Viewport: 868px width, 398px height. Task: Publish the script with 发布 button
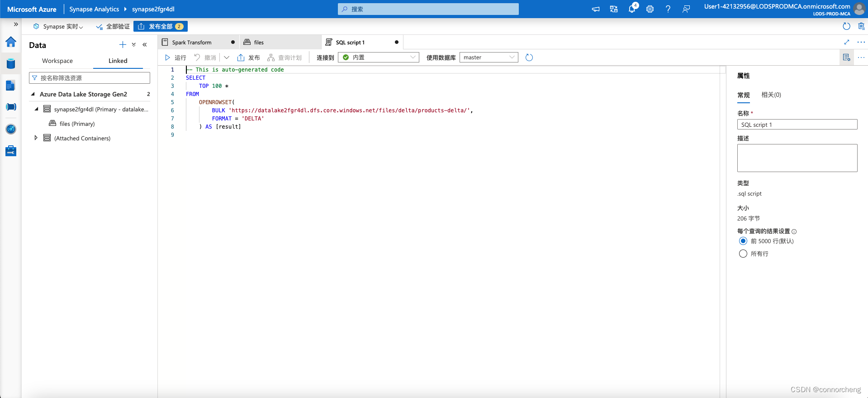249,58
